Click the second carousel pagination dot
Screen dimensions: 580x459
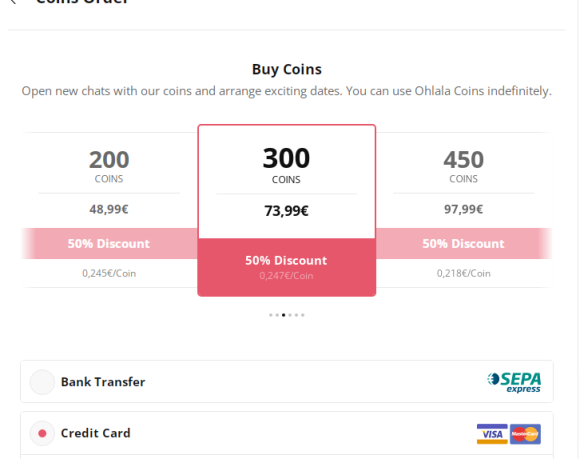[277, 315]
